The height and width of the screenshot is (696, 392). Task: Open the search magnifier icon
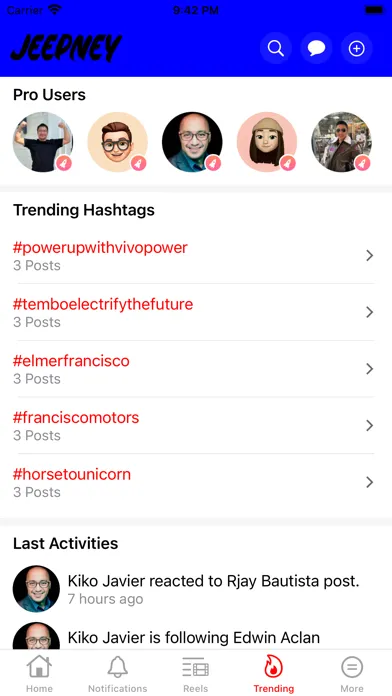(276, 48)
